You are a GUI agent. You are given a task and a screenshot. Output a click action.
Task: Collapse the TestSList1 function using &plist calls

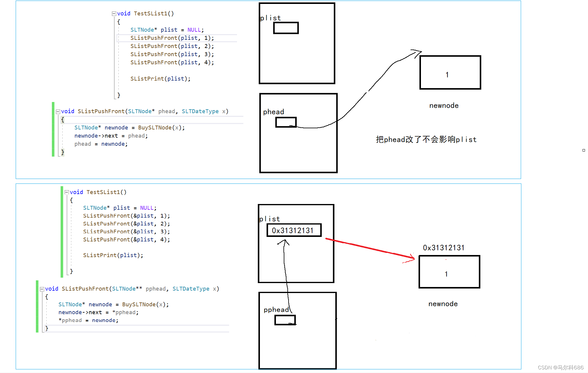(67, 192)
